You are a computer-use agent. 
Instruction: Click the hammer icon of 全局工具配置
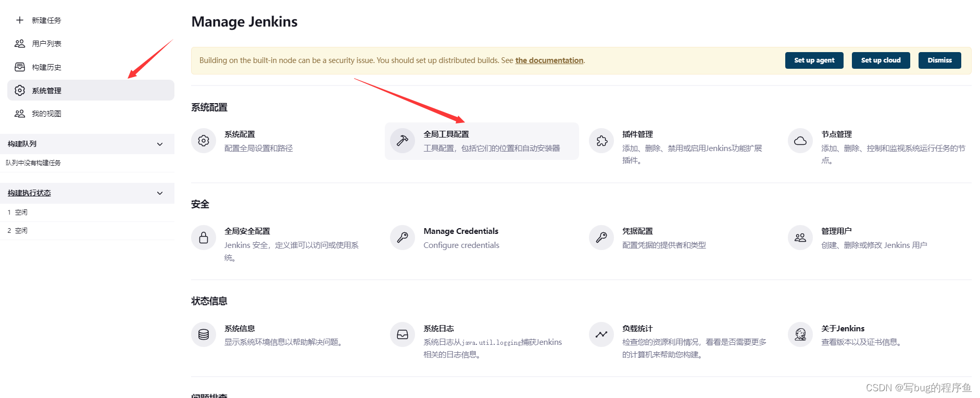[x=403, y=141]
